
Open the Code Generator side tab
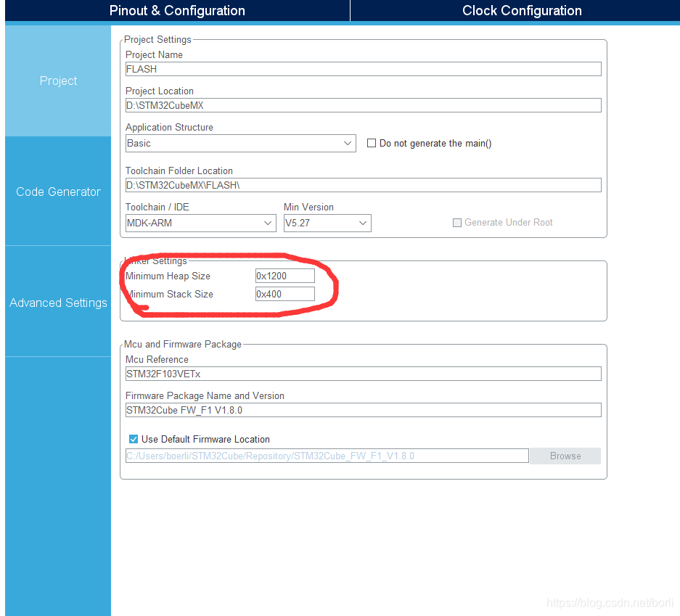tap(58, 192)
